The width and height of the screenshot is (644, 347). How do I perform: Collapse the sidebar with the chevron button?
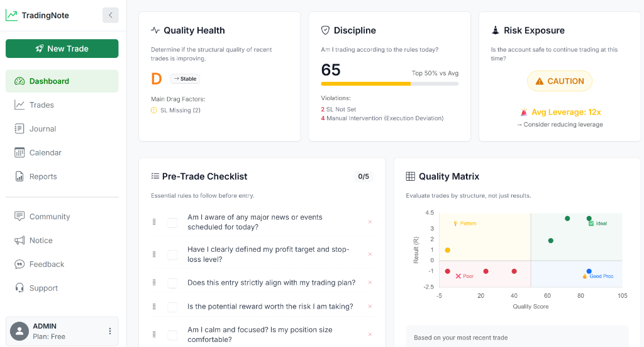point(111,15)
